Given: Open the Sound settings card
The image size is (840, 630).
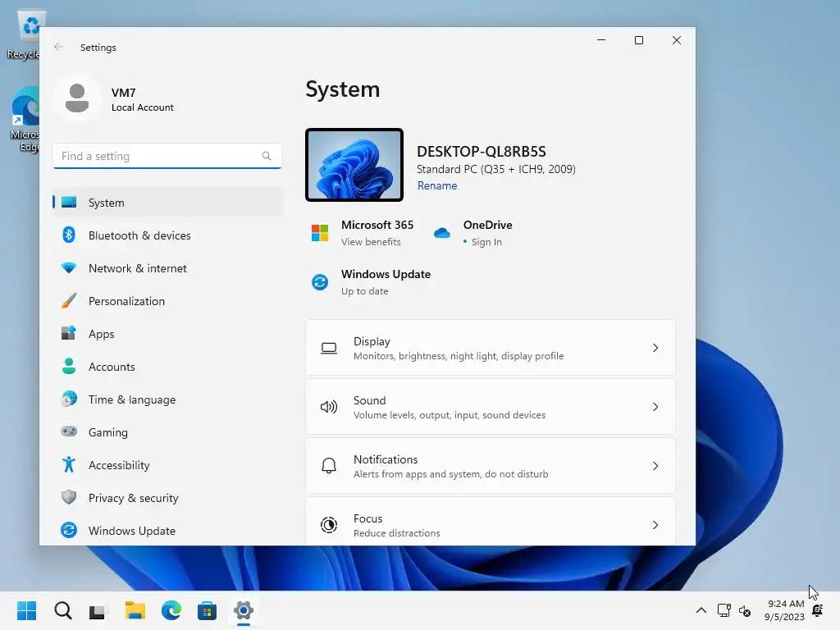Looking at the screenshot, I should (x=491, y=407).
